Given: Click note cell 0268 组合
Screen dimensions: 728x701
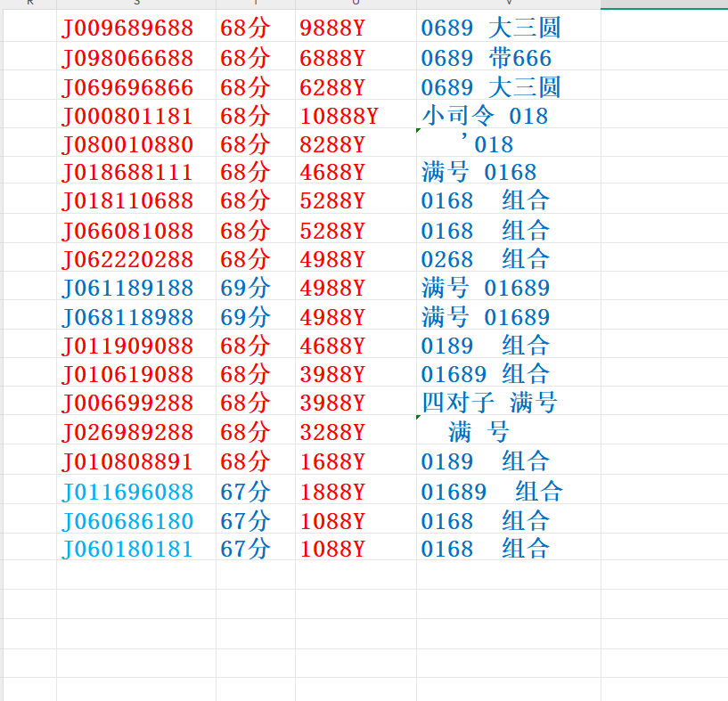Looking at the screenshot, I should point(509,257).
